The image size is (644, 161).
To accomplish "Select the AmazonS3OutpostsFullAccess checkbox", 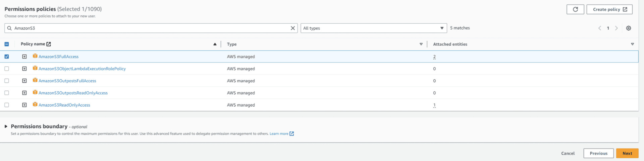I will (x=7, y=81).
